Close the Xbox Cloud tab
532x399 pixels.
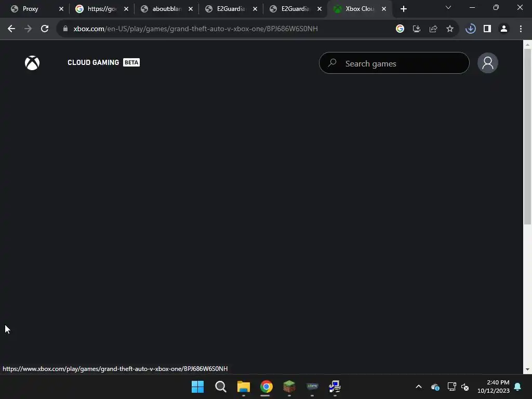coord(384,9)
